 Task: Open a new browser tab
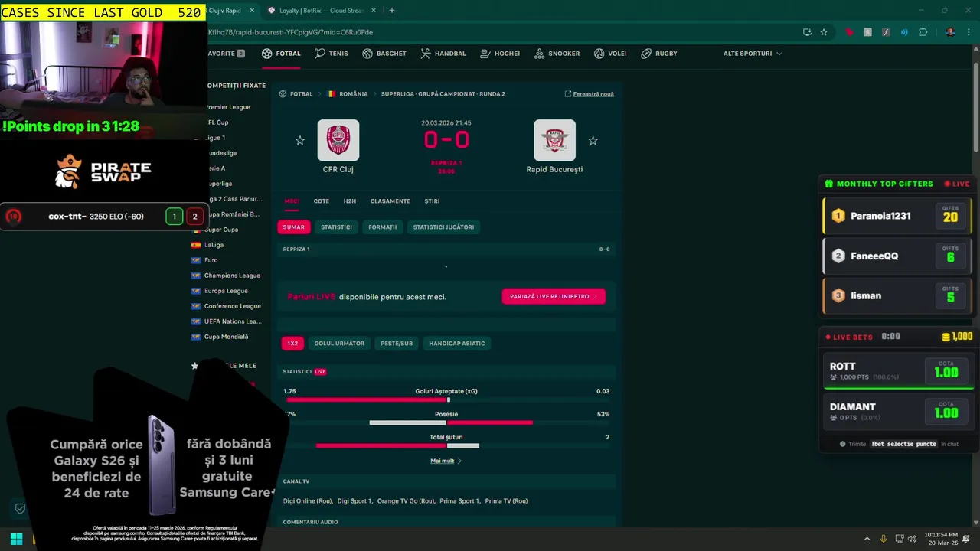click(392, 11)
